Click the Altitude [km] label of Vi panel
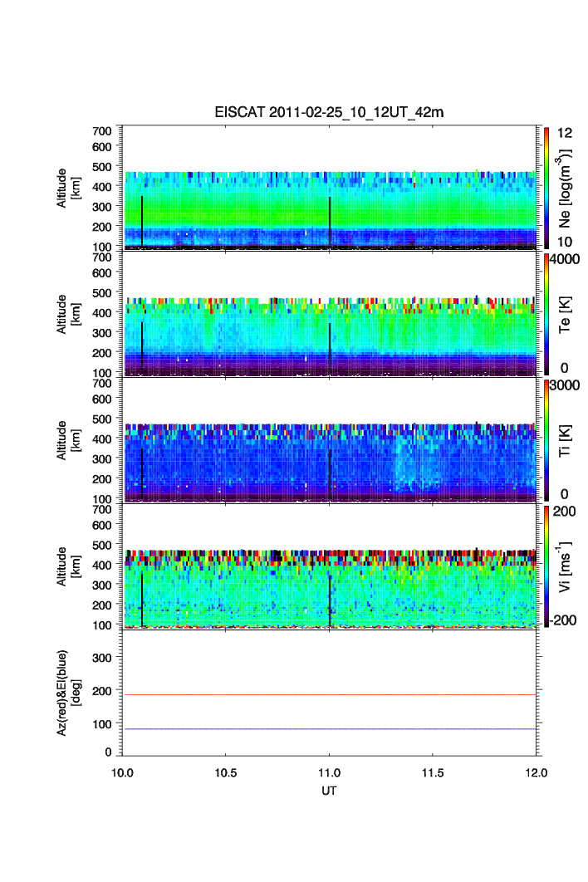 [x=68, y=566]
